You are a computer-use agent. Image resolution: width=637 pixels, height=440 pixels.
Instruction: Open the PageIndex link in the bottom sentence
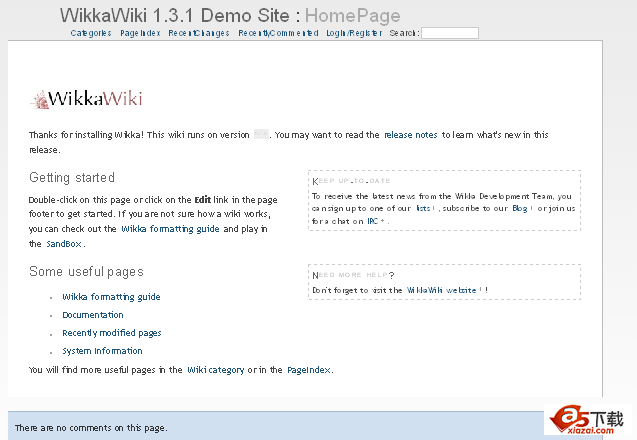pos(309,370)
